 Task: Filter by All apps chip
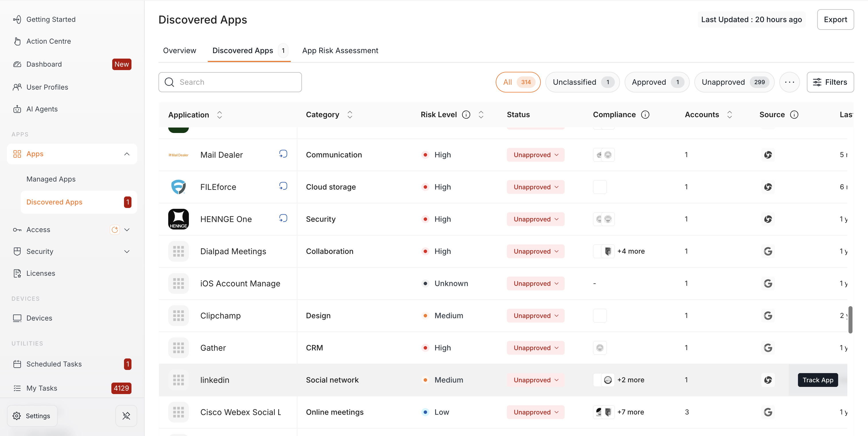pyautogui.click(x=518, y=82)
